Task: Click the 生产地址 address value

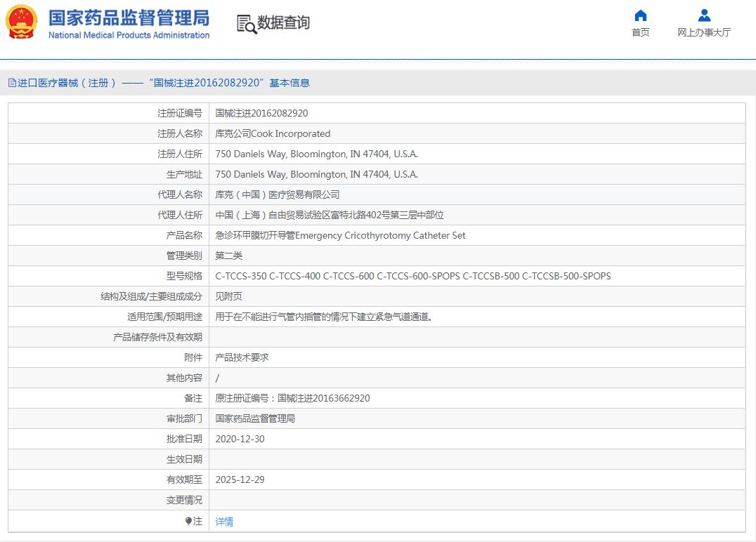Action: 316,174
